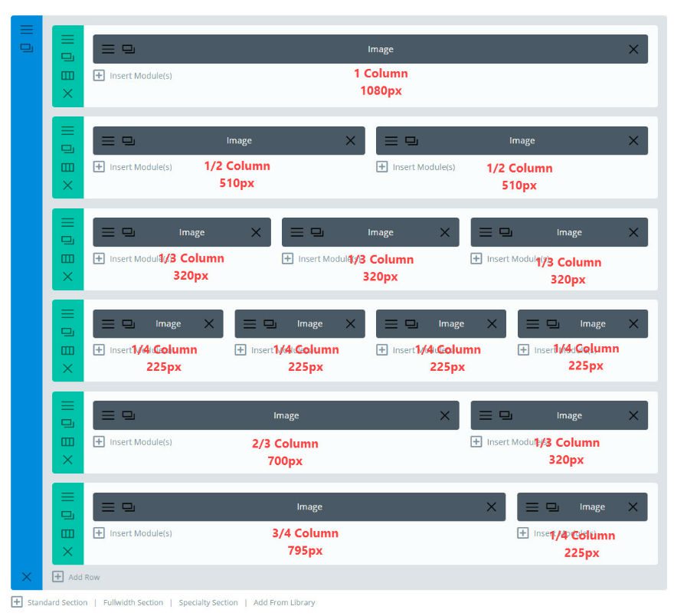
Task: Add a Fullwidth Section
Action: [133, 602]
